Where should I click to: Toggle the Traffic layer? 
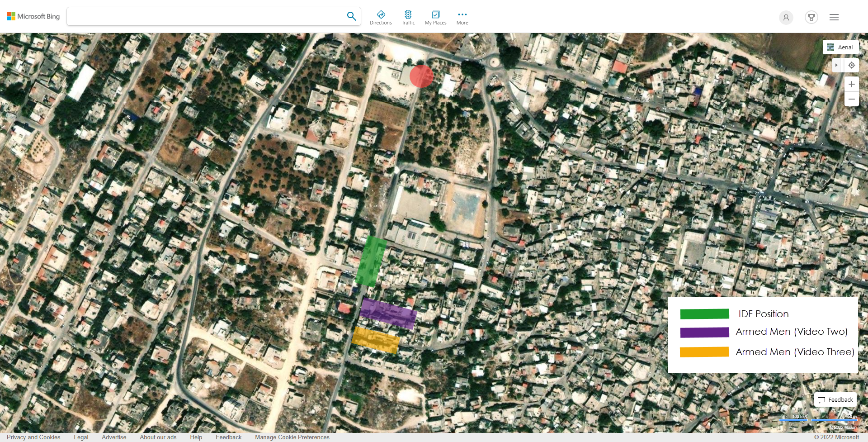pos(408,17)
